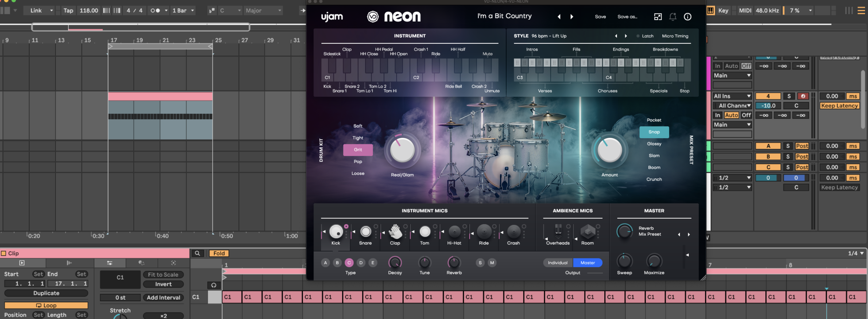Viewport: 868px width, 319px height.
Task: Click the track arm record button
Action: coord(803,96)
